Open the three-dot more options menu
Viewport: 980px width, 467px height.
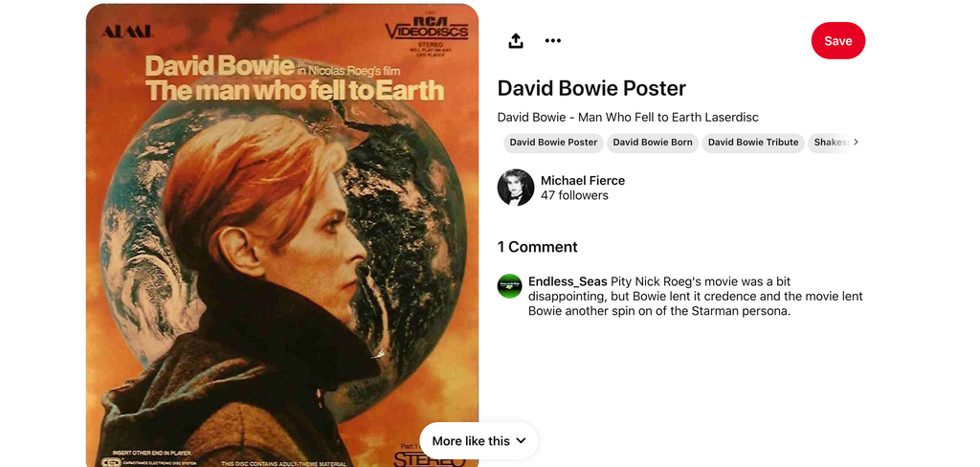click(x=552, y=40)
